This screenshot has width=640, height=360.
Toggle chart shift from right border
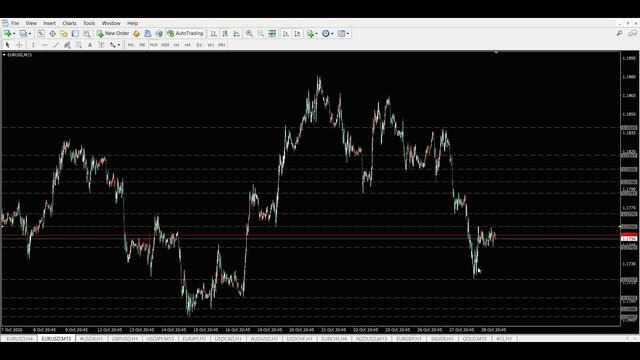click(x=297, y=33)
